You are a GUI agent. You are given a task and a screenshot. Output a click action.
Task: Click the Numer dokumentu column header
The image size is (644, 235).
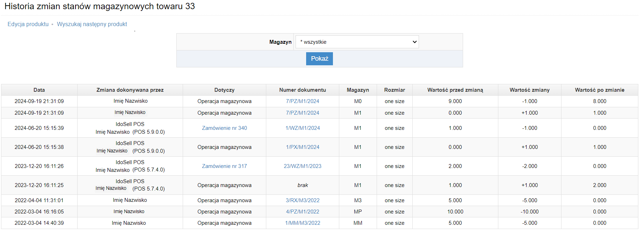click(303, 90)
